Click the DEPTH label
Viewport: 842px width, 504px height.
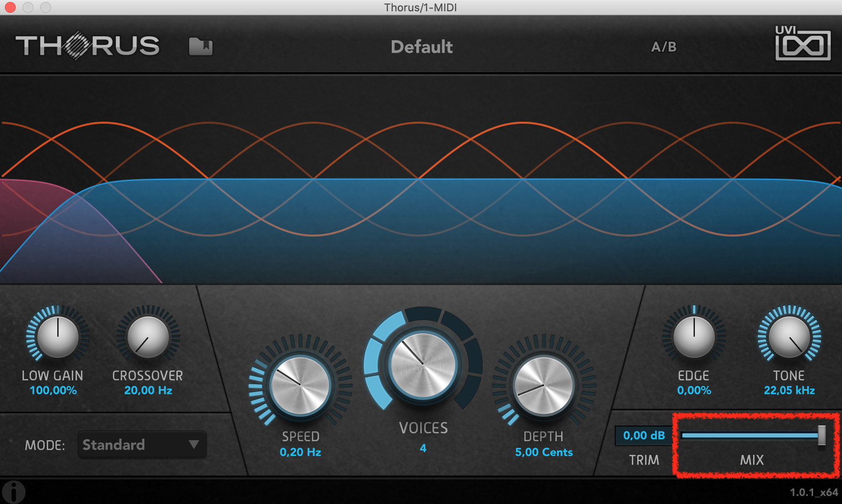point(543,436)
